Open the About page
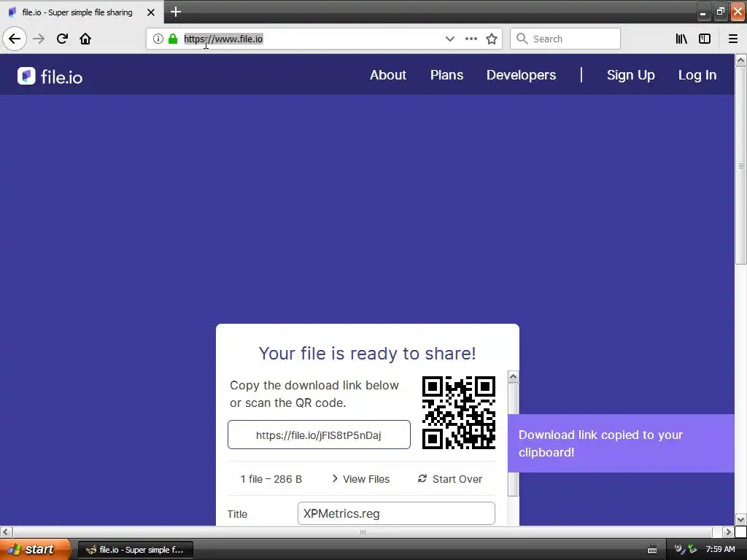The image size is (747, 560). [388, 75]
